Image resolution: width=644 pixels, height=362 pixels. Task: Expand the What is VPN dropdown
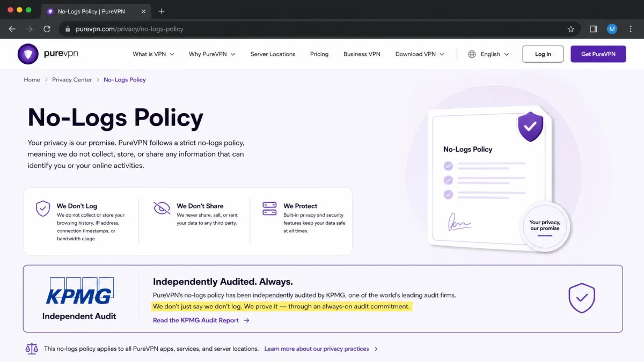coord(153,54)
